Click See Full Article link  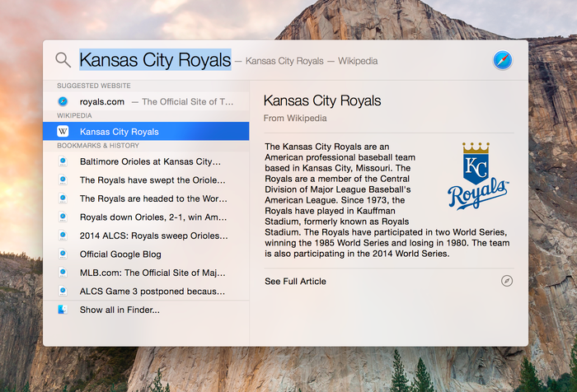[295, 282]
